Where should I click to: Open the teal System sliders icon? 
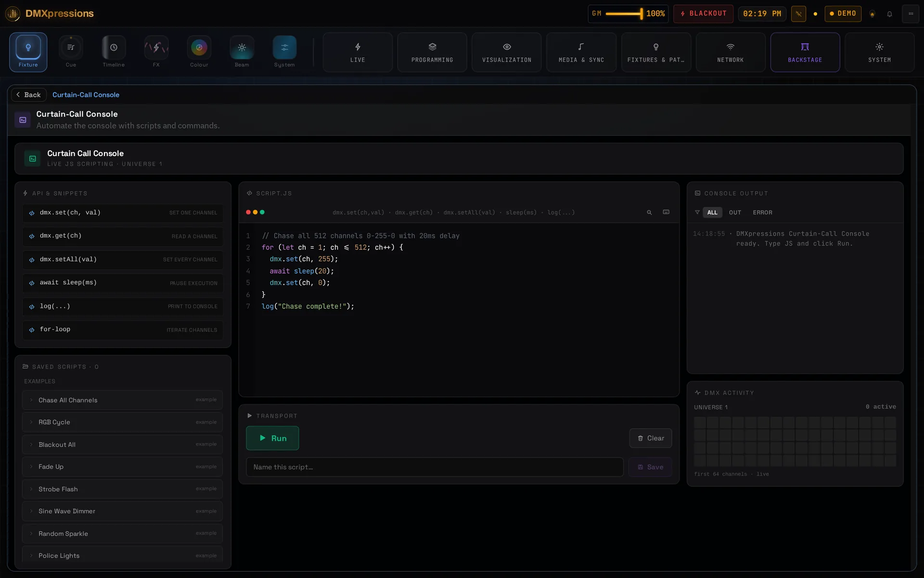pyautogui.click(x=284, y=52)
